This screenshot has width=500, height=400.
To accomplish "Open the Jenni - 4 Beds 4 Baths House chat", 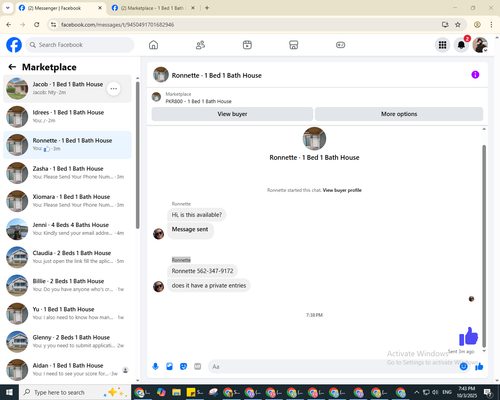I will pos(67,229).
